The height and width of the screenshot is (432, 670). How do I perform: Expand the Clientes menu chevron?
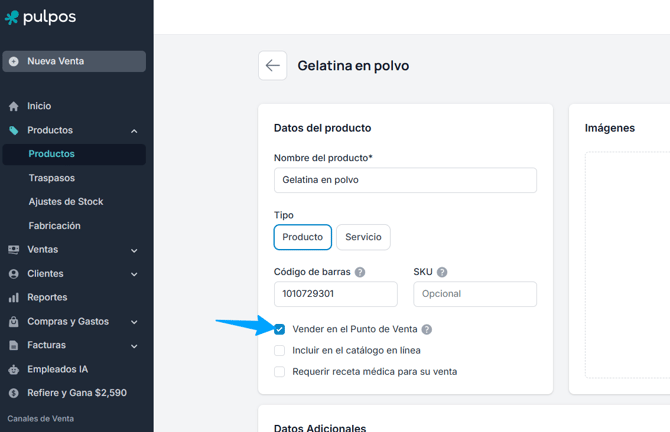tap(134, 274)
